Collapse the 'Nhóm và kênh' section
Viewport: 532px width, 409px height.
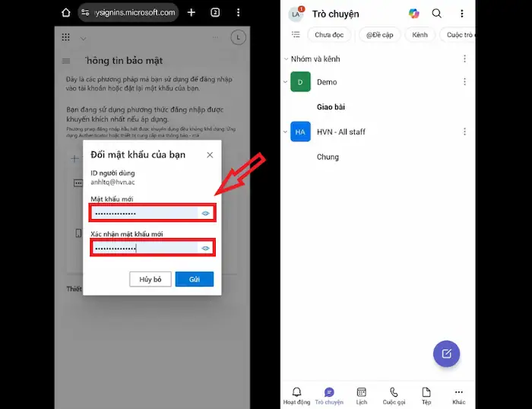tap(286, 59)
